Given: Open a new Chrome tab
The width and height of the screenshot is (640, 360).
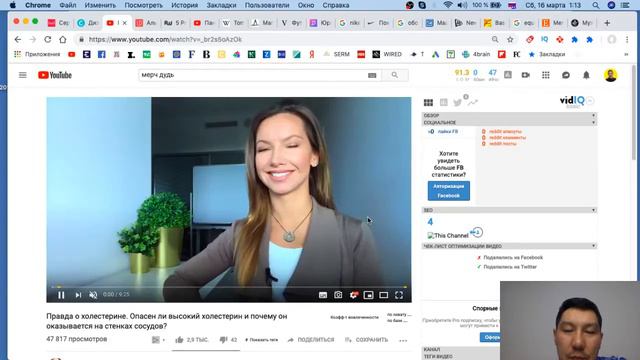Looking at the screenshot, I should (607, 23).
